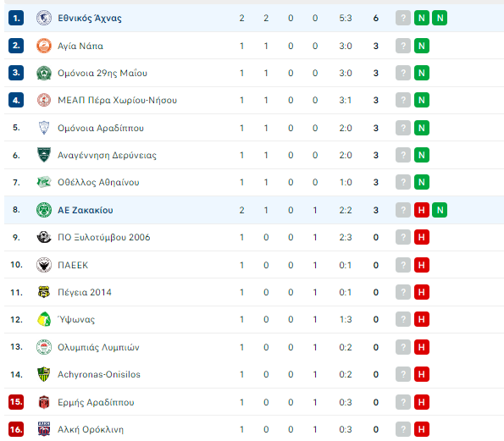Click the Ερμής Αραδίππου club logo

pos(44,402)
